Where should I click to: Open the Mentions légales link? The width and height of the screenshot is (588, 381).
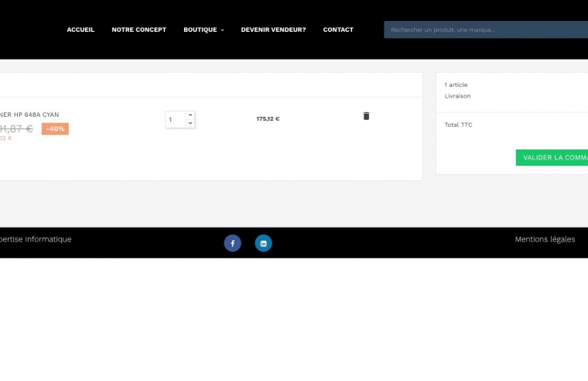coord(545,239)
